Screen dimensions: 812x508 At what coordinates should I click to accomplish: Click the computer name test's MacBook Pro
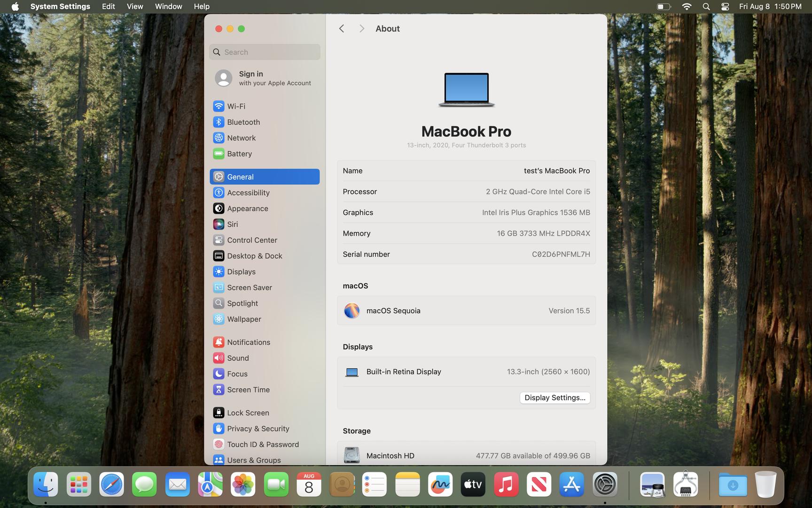557,171
